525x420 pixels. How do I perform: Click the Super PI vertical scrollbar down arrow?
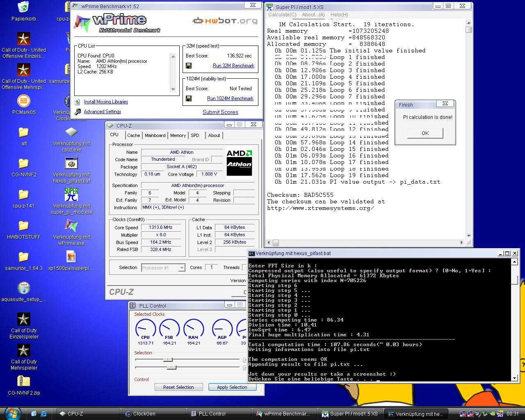click(x=469, y=236)
